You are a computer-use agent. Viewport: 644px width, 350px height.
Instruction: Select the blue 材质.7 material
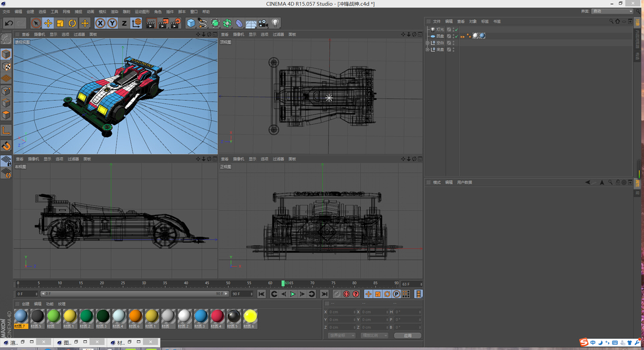(21, 318)
